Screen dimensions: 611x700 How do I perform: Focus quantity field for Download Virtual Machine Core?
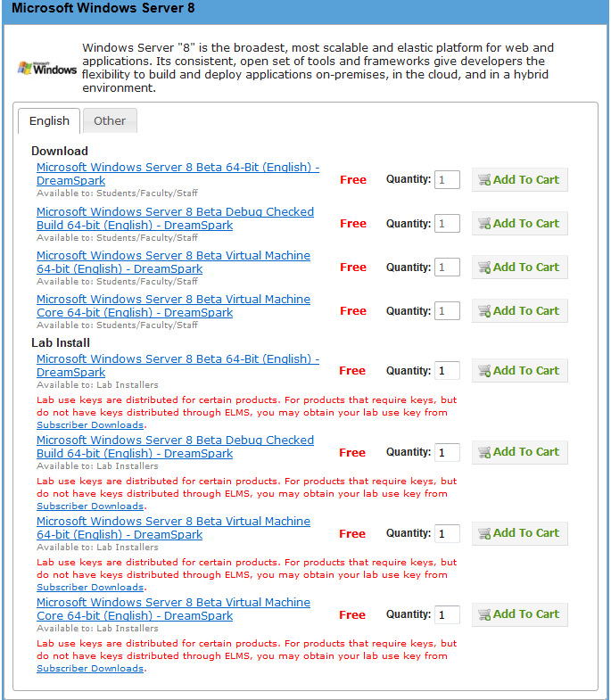[x=447, y=311]
